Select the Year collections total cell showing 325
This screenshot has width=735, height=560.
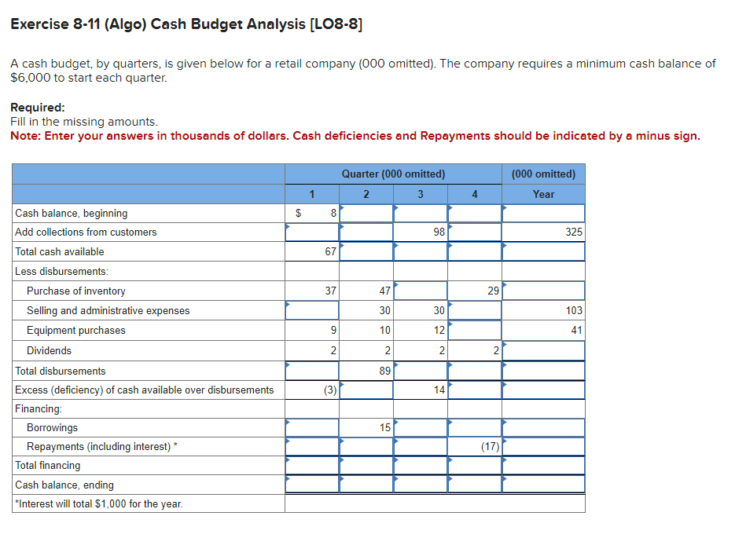click(x=542, y=232)
